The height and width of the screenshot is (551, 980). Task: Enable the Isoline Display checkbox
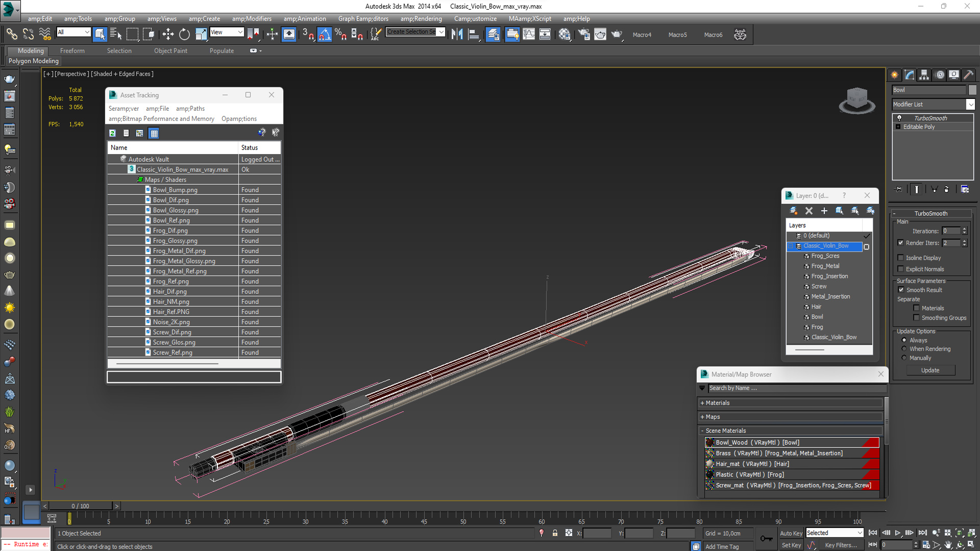point(900,258)
